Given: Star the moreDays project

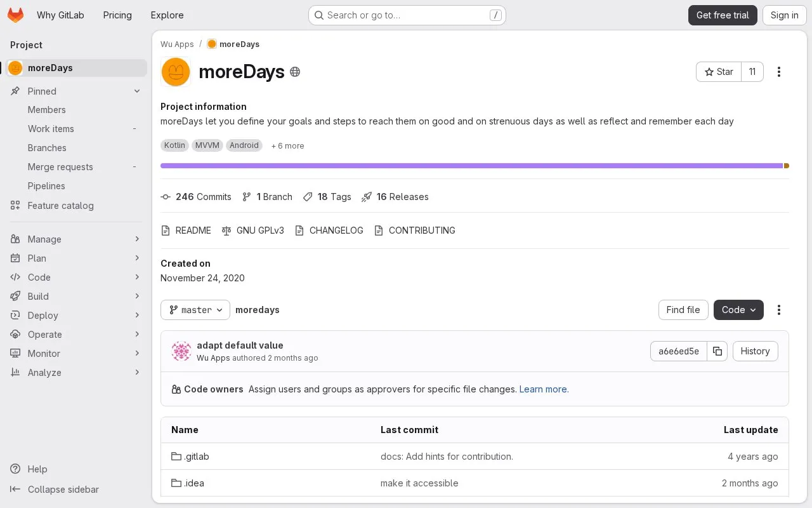Looking at the screenshot, I should point(719,72).
